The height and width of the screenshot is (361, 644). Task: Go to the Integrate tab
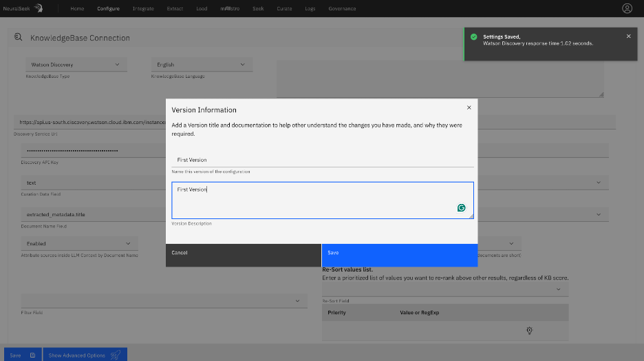click(x=143, y=9)
